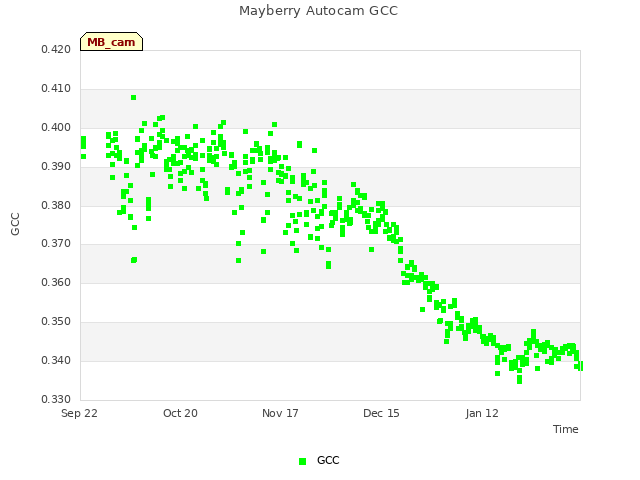Click the lowest data point near 0.335

coord(519,381)
